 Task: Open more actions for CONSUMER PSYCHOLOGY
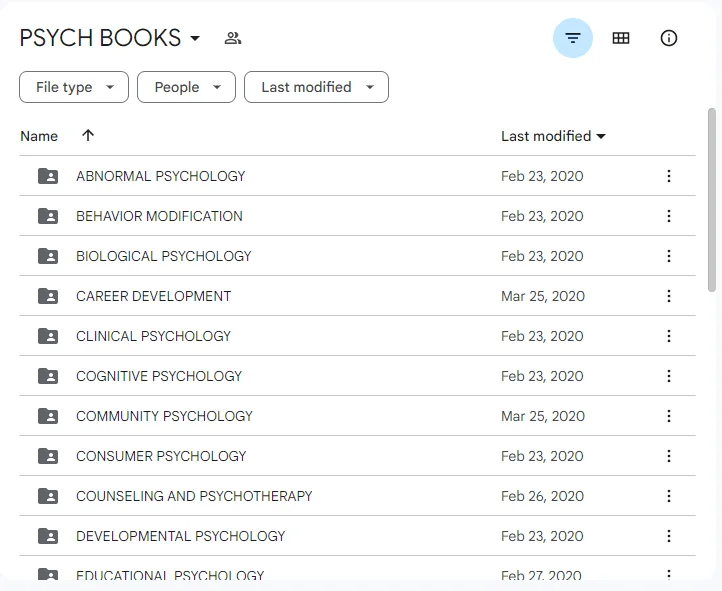[669, 456]
